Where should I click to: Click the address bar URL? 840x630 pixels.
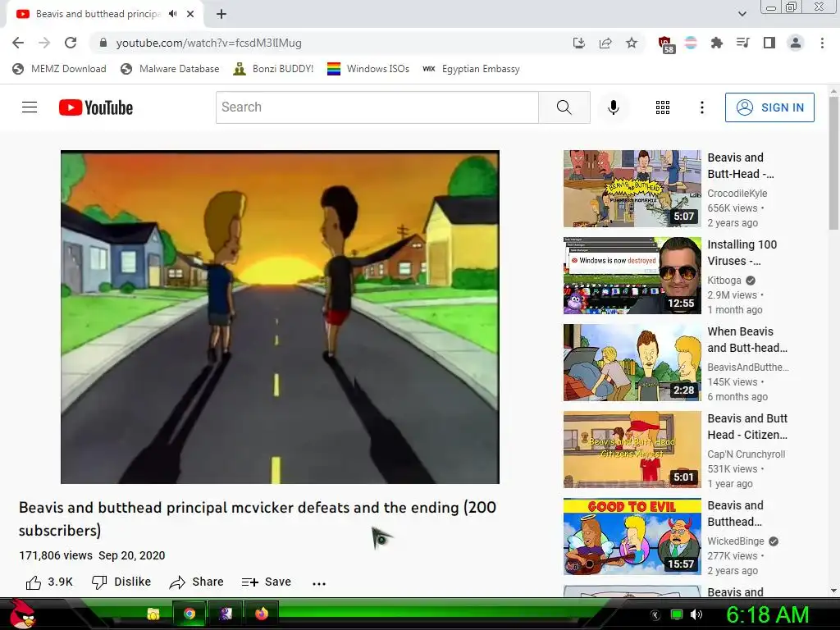pyautogui.click(x=209, y=43)
